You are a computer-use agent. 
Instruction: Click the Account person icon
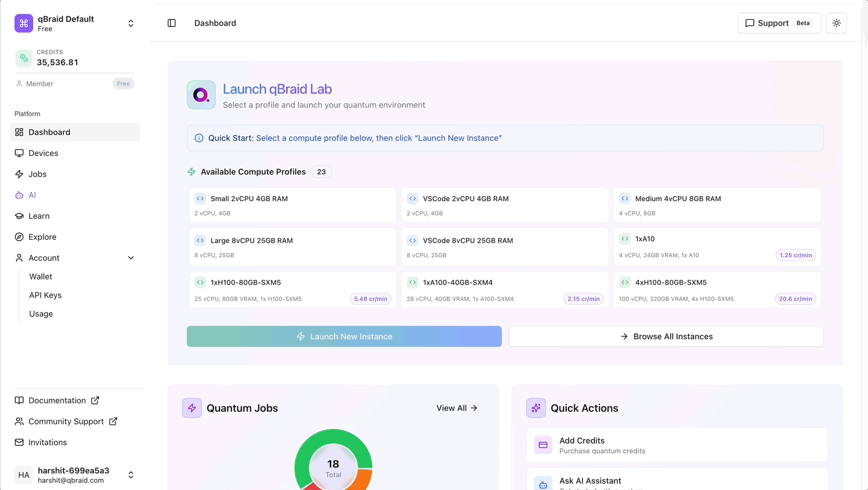coord(19,258)
